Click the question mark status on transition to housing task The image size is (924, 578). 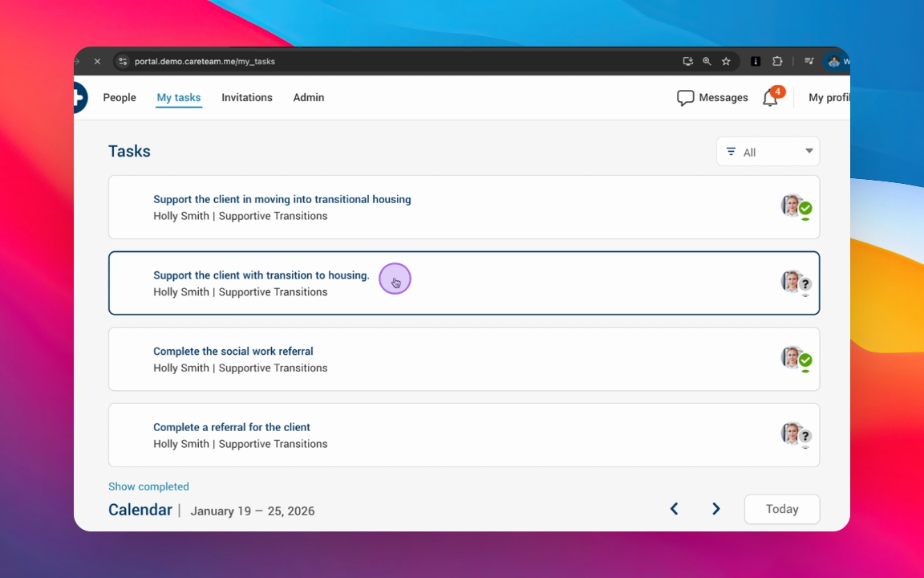(x=805, y=284)
